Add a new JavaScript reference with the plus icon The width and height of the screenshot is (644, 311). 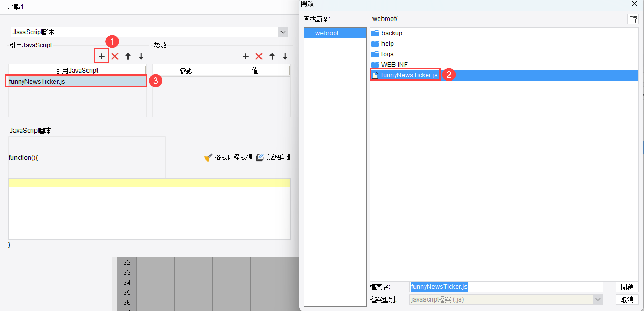point(101,56)
